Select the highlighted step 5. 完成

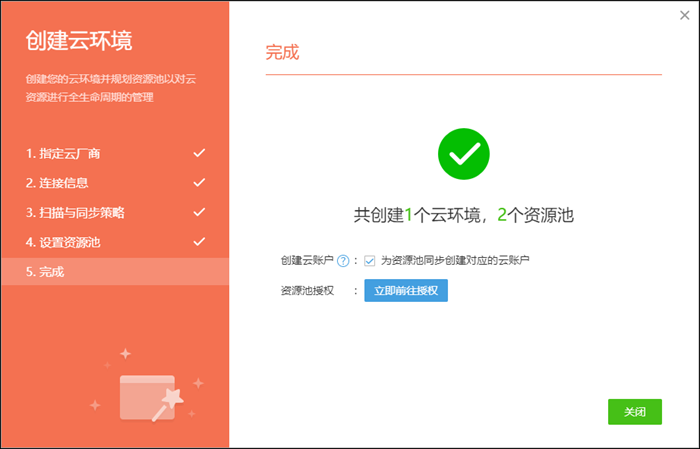[x=45, y=271]
